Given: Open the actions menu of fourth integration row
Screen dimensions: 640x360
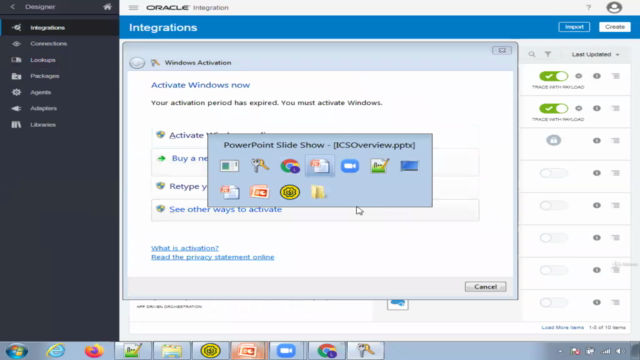Looking at the screenshot, I should point(616,173).
